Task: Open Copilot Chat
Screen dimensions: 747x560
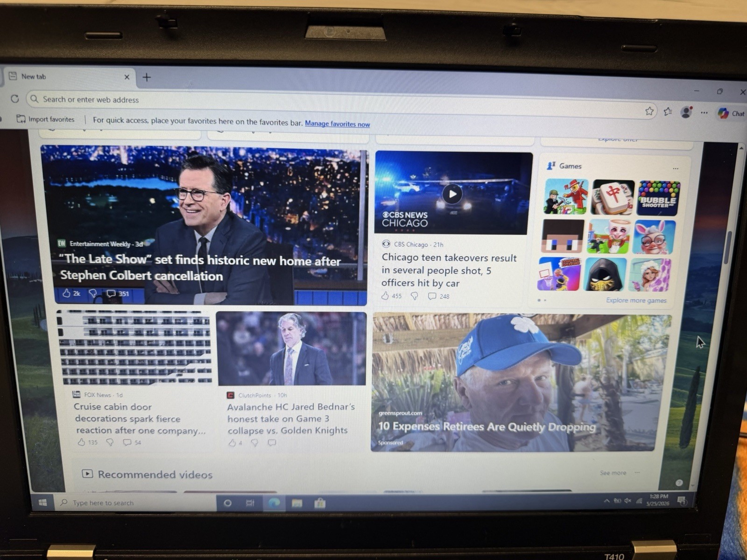Action: coord(731,113)
